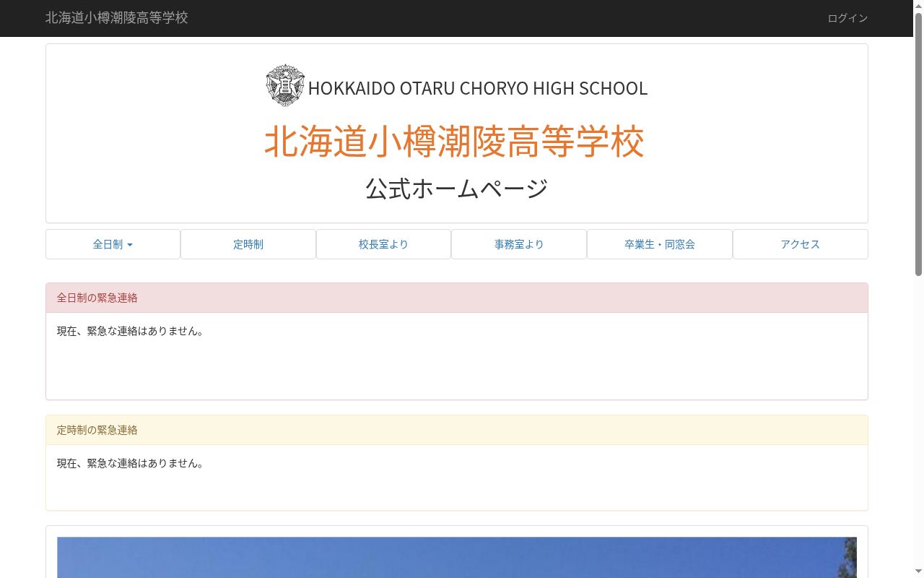
Task: Click the school crest emblem logo
Action: pyautogui.click(x=285, y=85)
